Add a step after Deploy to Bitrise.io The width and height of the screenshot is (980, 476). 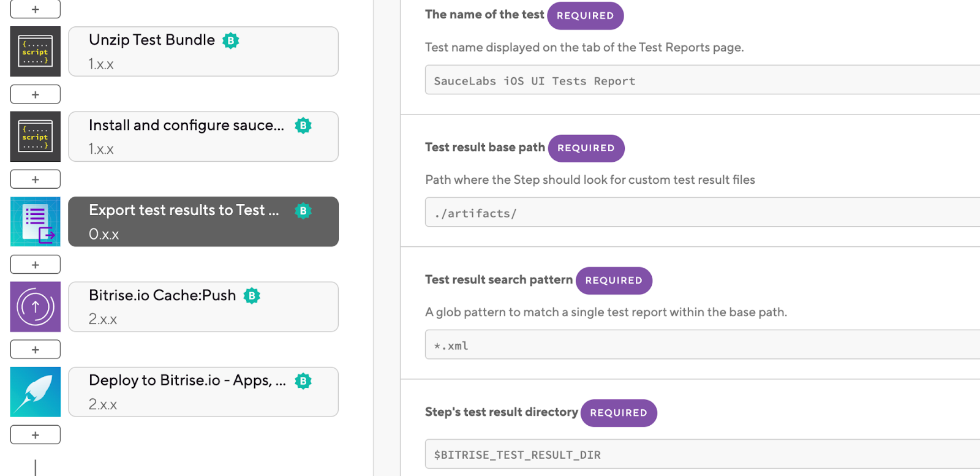[36, 434]
